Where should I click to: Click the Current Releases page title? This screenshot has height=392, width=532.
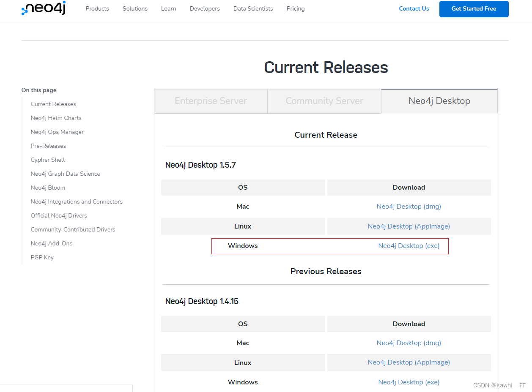(326, 68)
